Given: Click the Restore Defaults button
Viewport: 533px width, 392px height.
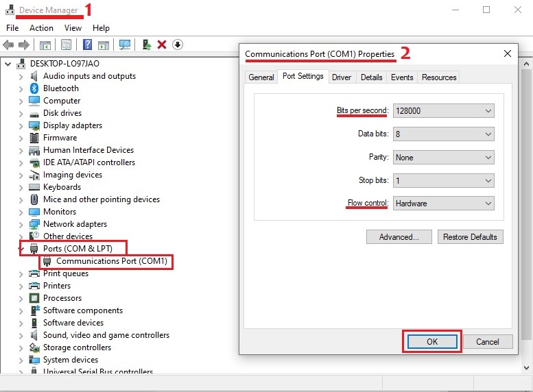Looking at the screenshot, I should (470, 237).
